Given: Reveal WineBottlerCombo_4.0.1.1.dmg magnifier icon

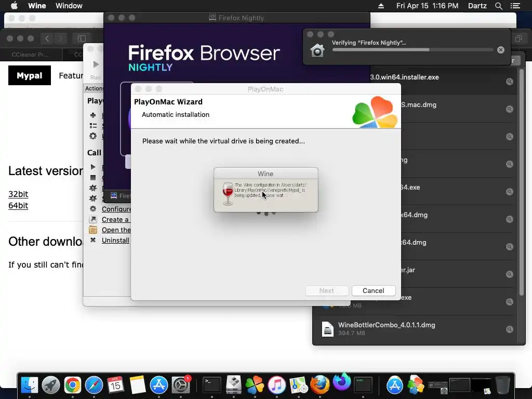Looking at the screenshot, I should click(x=509, y=329).
